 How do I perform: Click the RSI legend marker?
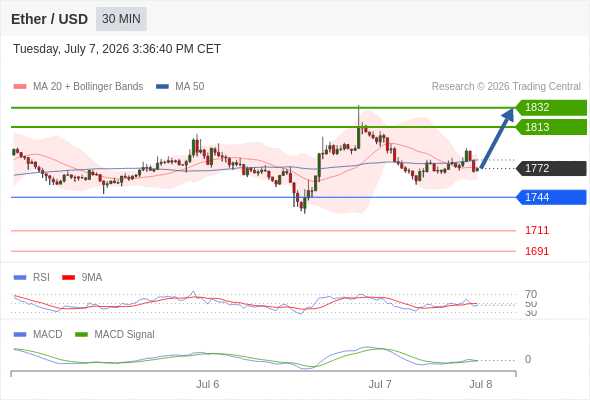[20, 278]
